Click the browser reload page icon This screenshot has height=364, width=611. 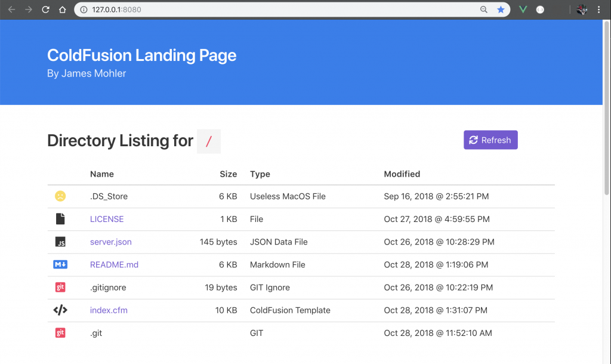pyautogui.click(x=46, y=10)
